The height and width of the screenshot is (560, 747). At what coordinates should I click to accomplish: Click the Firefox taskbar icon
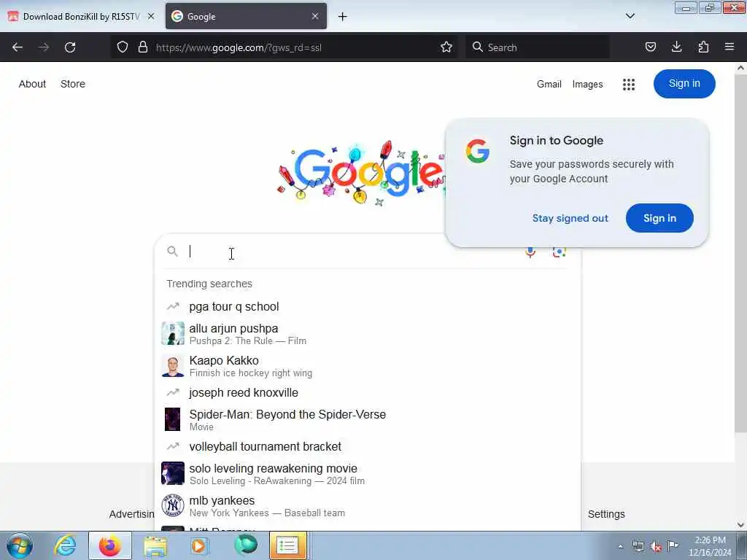tap(110, 545)
